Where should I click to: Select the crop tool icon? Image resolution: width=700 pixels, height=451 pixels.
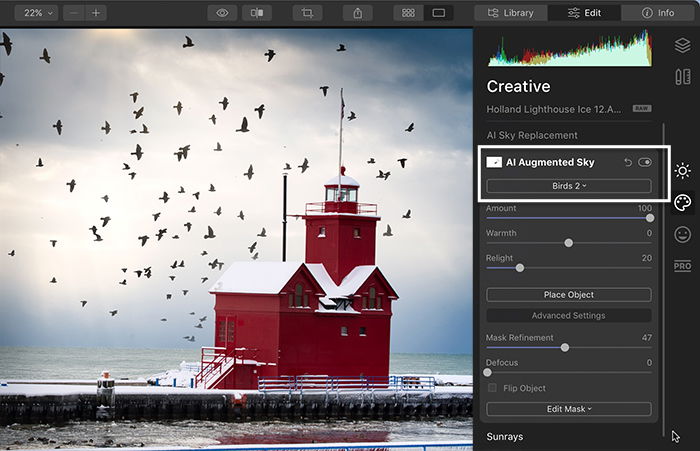(x=307, y=13)
